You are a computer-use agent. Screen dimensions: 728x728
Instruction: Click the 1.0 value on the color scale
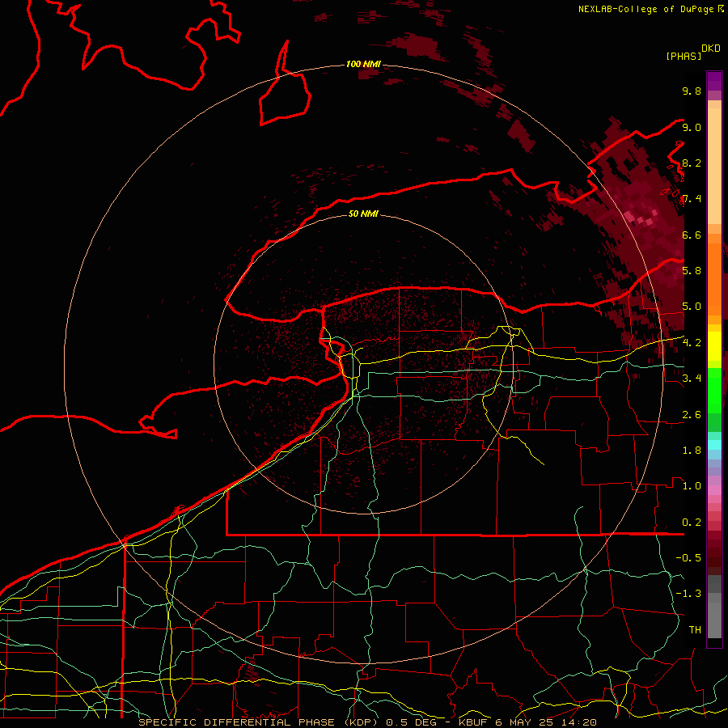click(692, 485)
